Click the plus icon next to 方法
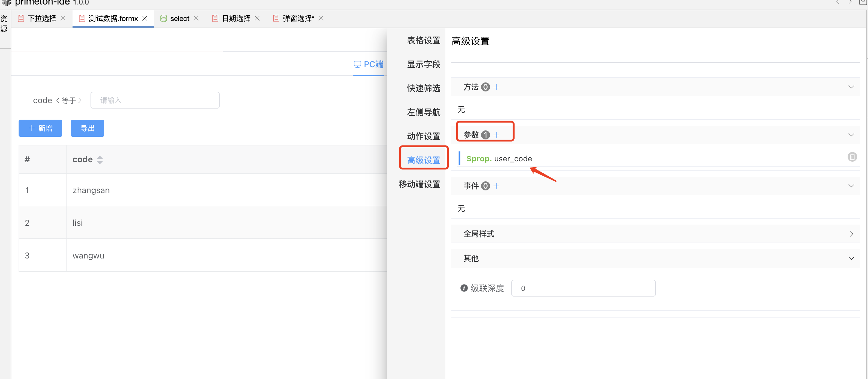868x379 pixels. pyautogui.click(x=496, y=87)
